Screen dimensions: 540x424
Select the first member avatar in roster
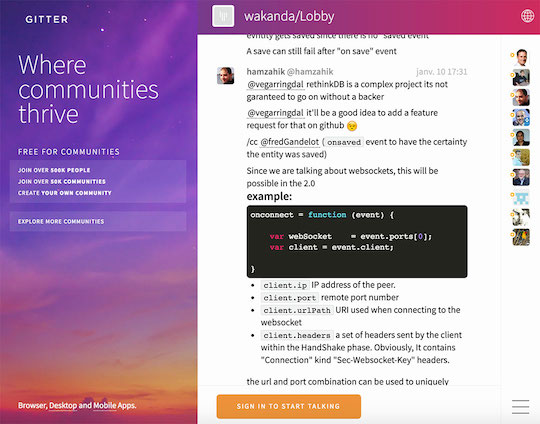pyautogui.click(x=521, y=58)
